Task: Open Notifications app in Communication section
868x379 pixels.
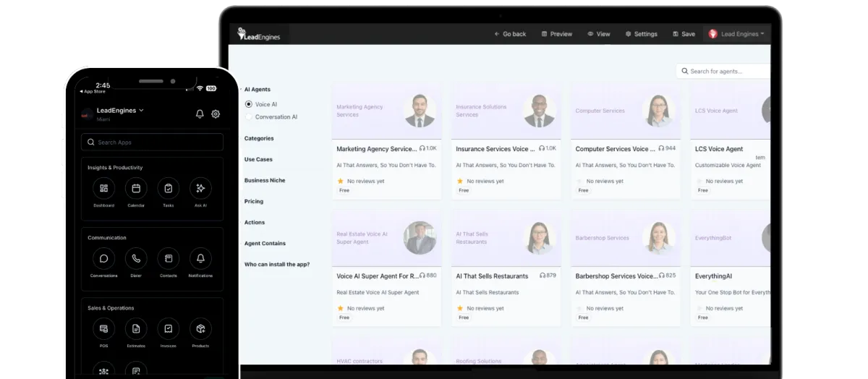Action: pos(200,258)
